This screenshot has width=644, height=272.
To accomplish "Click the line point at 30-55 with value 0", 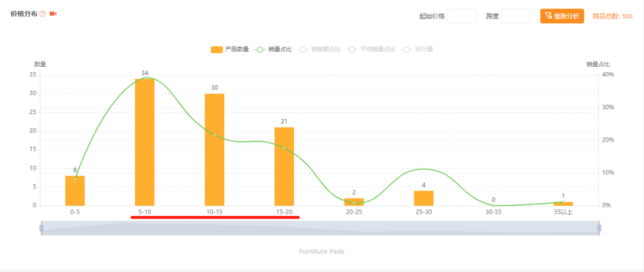I will (493, 205).
